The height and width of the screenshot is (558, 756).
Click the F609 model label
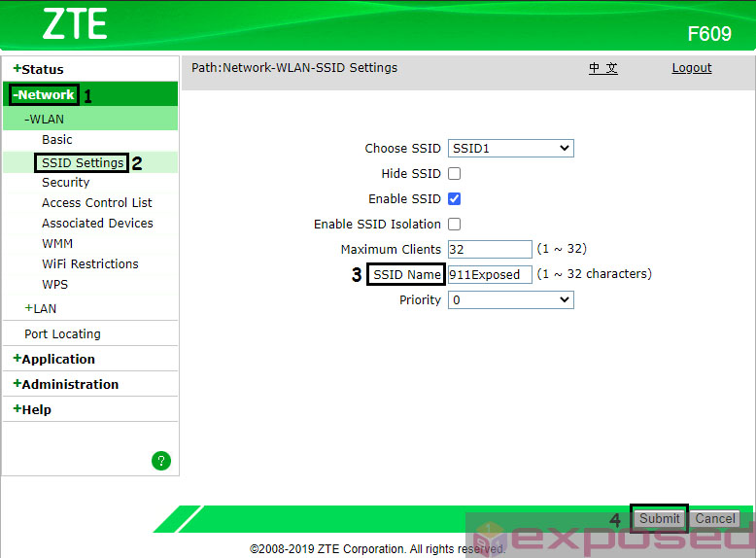709,34
